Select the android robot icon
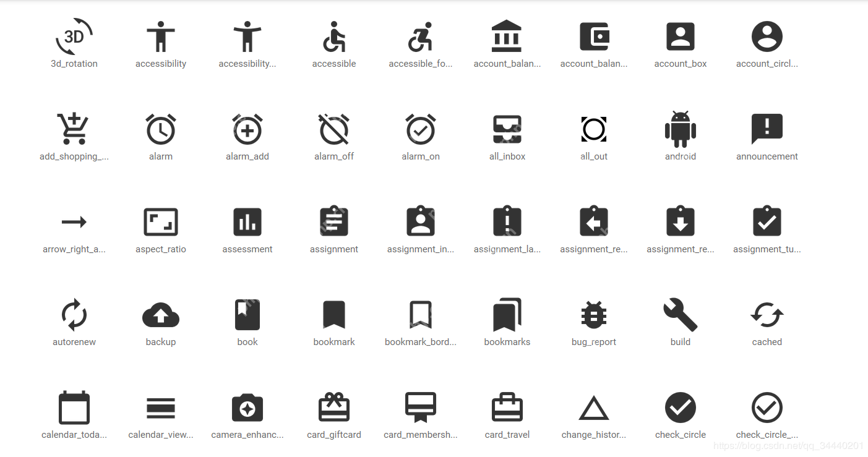 tap(681, 129)
